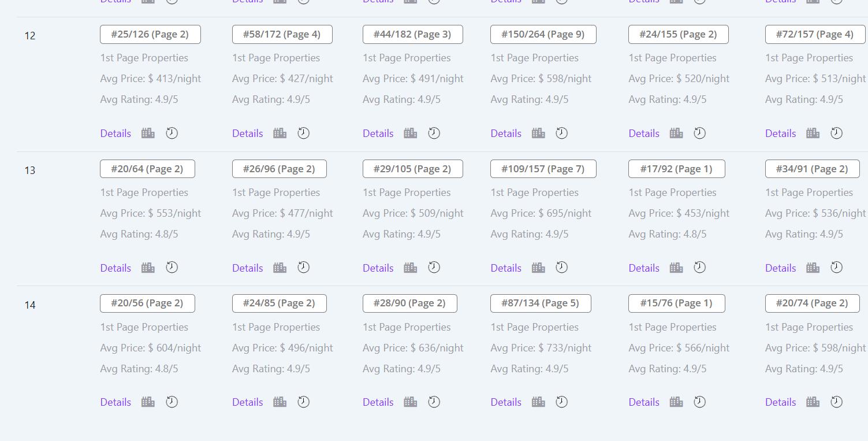This screenshot has height=441, width=868.
Task: Open the #24/155 (Page 2) rank button
Action: pos(679,34)
